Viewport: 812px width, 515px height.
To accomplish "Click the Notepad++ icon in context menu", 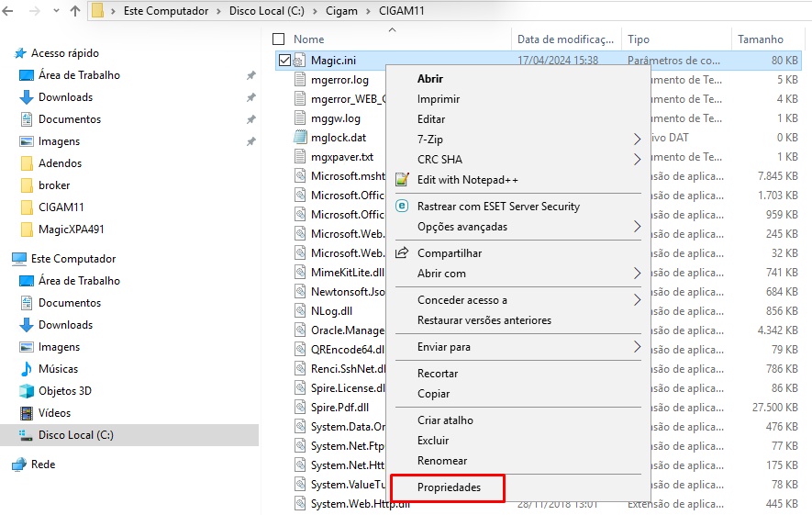I will coord(401,180).
